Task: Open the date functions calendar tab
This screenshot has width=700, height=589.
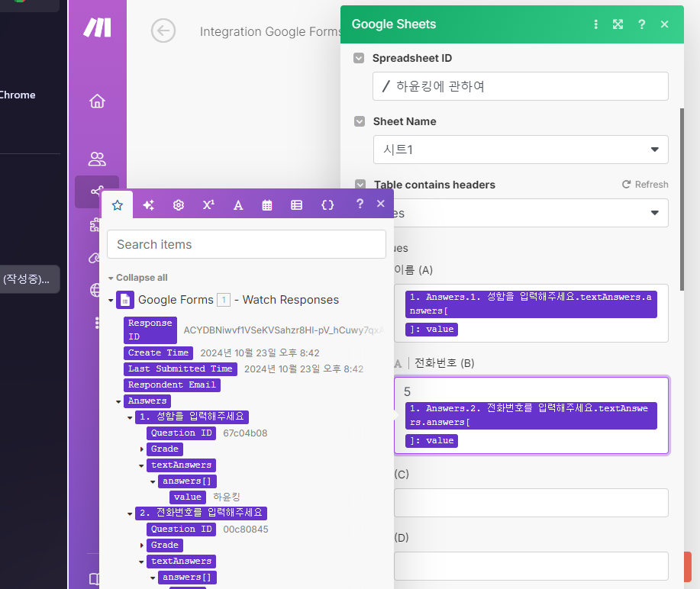Action: click(x=267, y=204)
